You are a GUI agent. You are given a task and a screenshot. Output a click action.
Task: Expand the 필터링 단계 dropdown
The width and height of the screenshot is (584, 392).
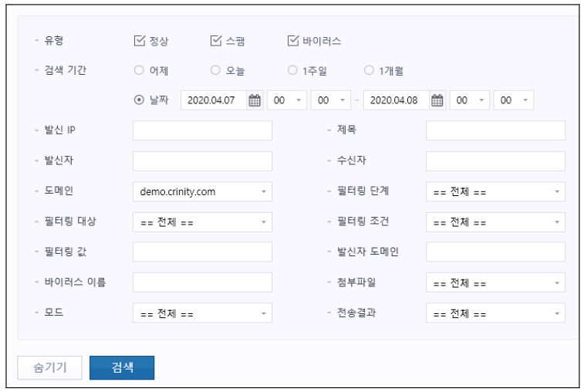pyautogui.click(x=495, y=191)
